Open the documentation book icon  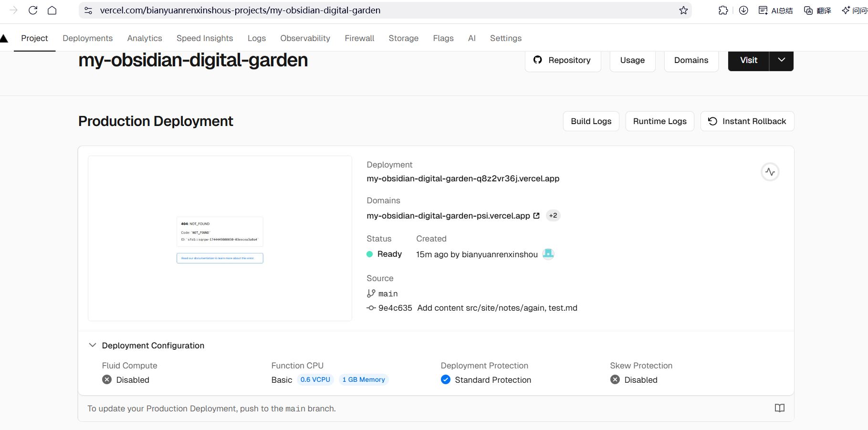pyautogui.click(x=780, y=408)
